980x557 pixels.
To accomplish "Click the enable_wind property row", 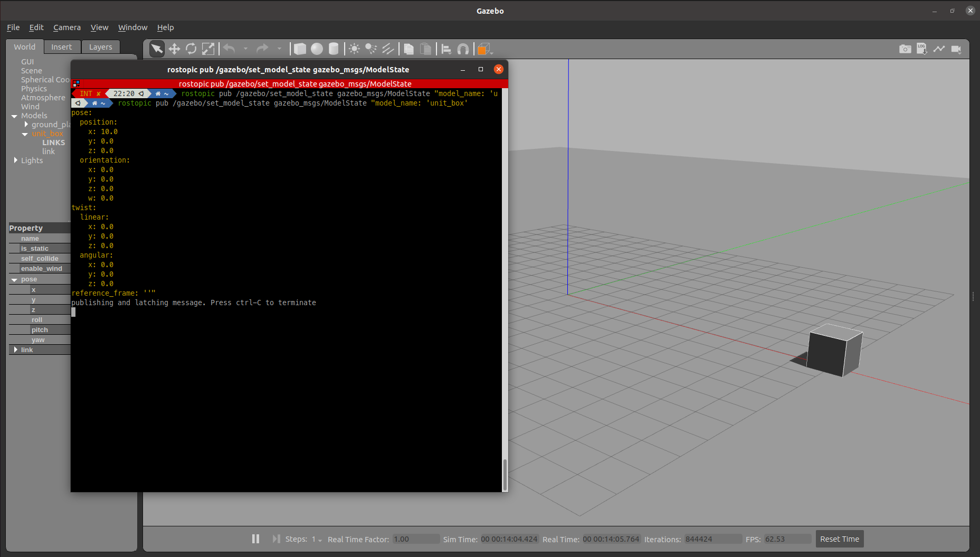I will tap(40, 269).
